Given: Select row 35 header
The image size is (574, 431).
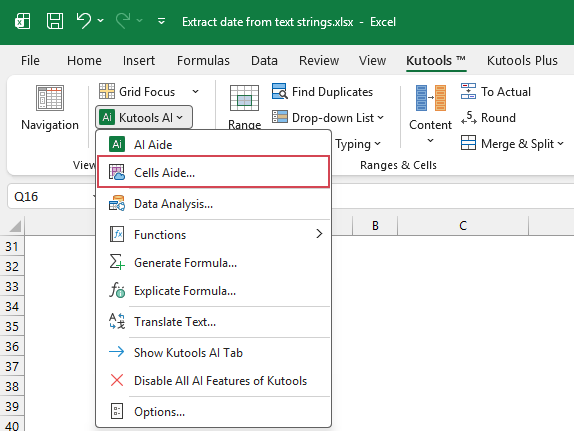Looking at the screenshot, I should (12, 326).
